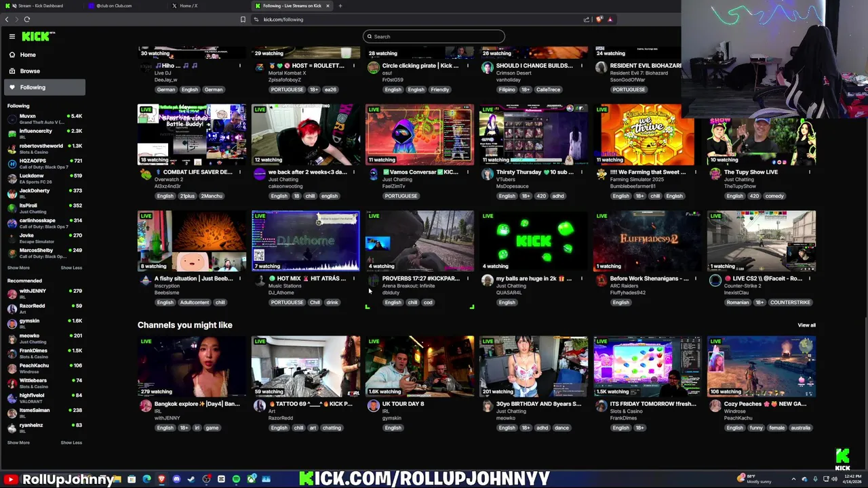This screenshot has width=868, height=488.
Task: Open Luckdonw channel in sidebar
Action: (x=44, y=178)
